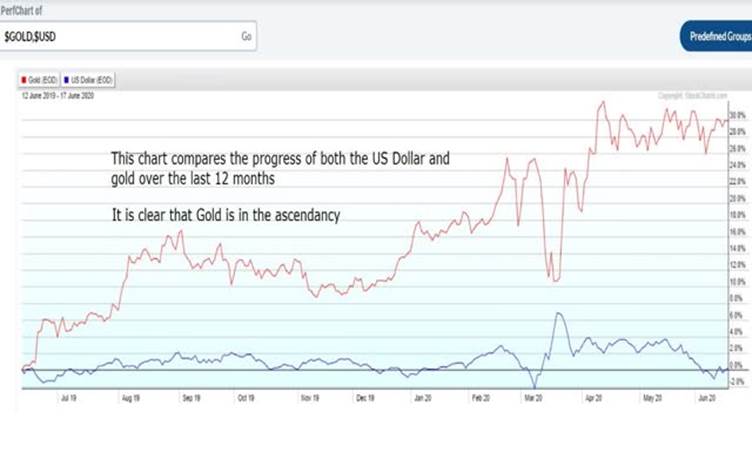Click the Apr 20 label on time axis

(x=592, y=397)
